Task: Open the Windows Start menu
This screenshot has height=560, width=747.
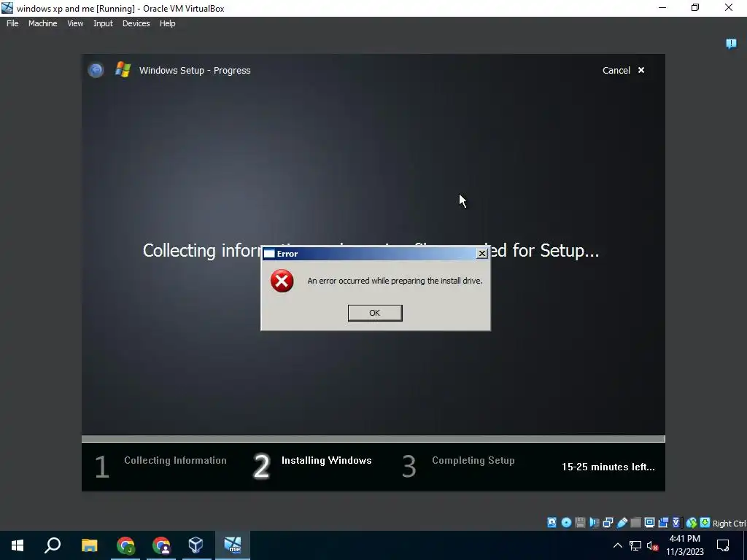Action: point(18,545)
